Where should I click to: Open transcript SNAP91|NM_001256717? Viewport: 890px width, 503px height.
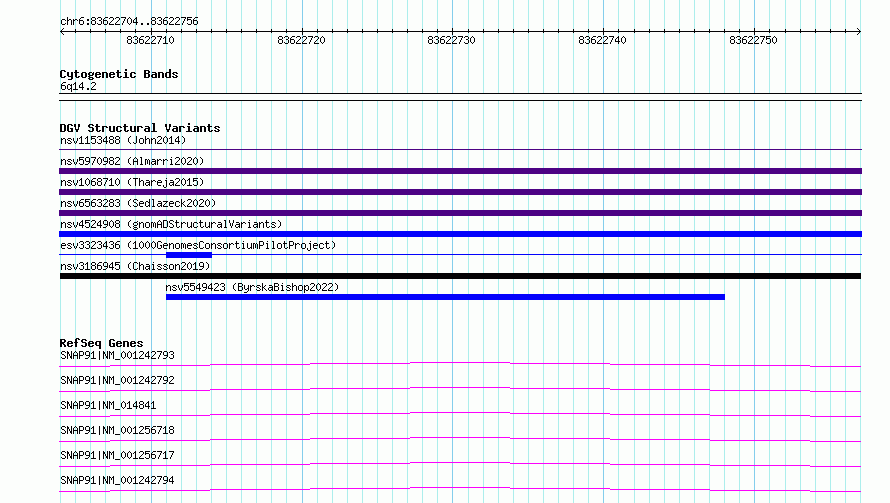click(117, 455)
